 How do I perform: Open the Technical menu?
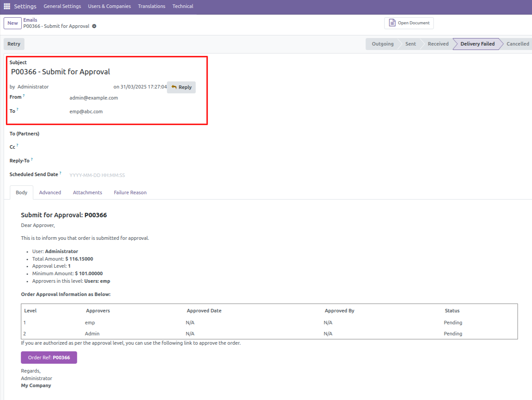182,6
